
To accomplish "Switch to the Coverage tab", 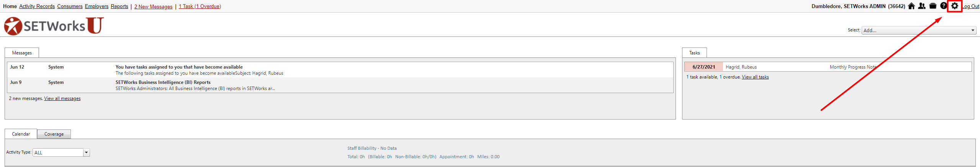I will (54, 134).
